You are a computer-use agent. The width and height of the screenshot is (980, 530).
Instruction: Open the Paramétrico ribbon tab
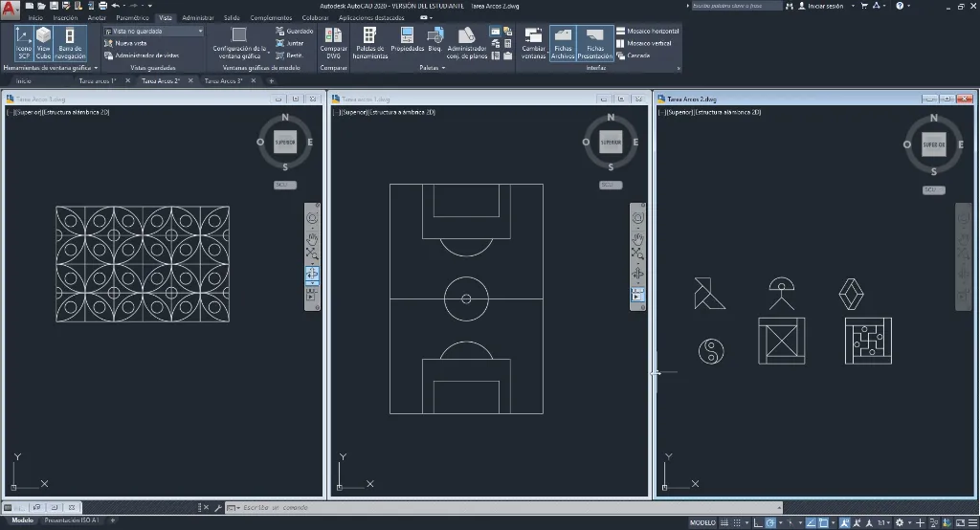coord(132,17)
